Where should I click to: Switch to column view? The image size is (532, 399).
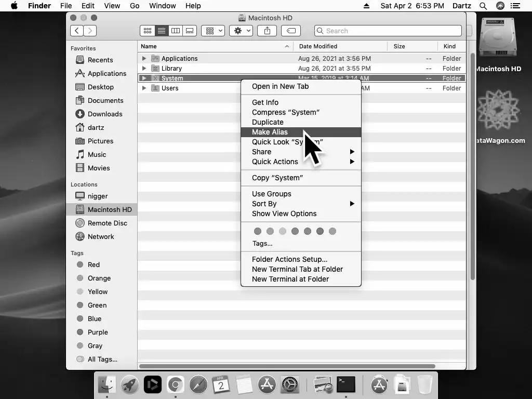point(176,31)
